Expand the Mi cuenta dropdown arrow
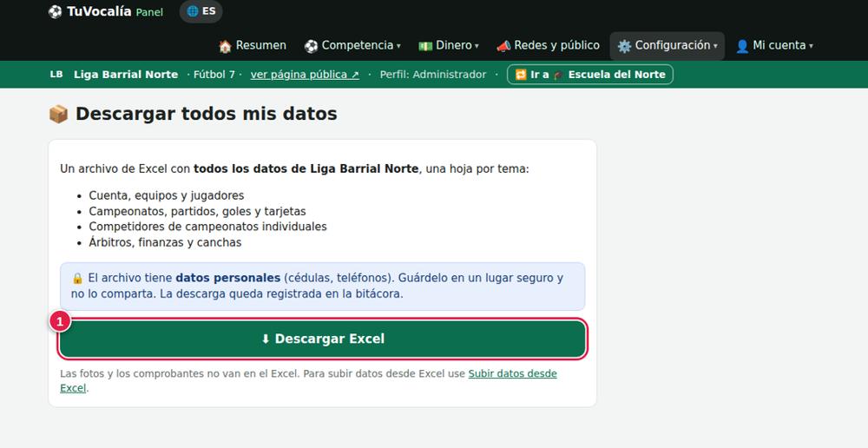Screen dimensions: 868x448 click(811, 46)
